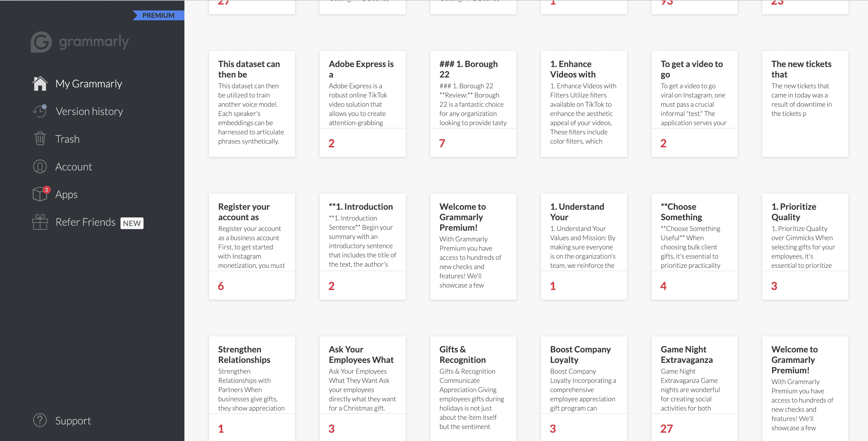Open the Apps section
This screenshot has width=868, height=441.
pyautogui.click(x=66, y=194)
